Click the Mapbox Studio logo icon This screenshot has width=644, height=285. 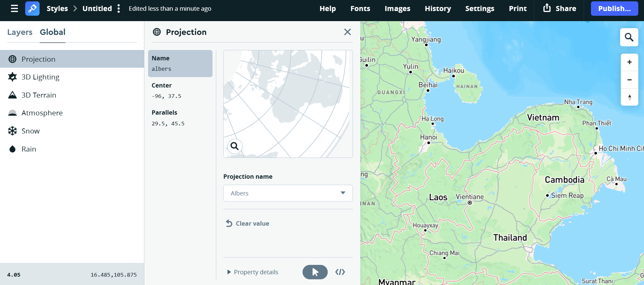tap(32, 8)
